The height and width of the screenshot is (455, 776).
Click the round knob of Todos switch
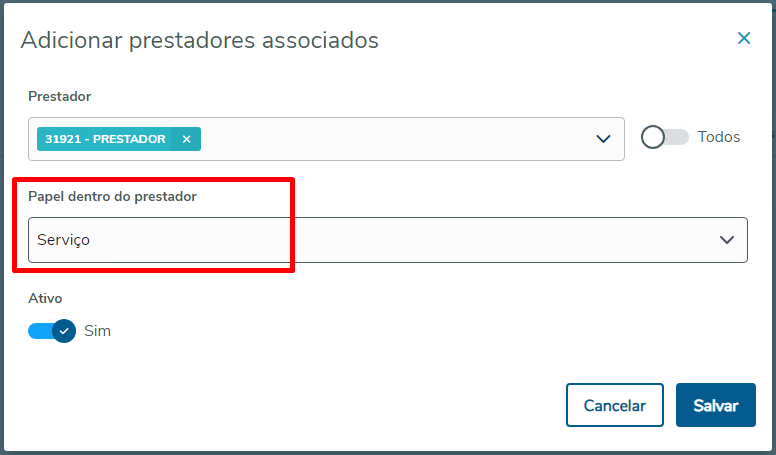coord(653,137)
